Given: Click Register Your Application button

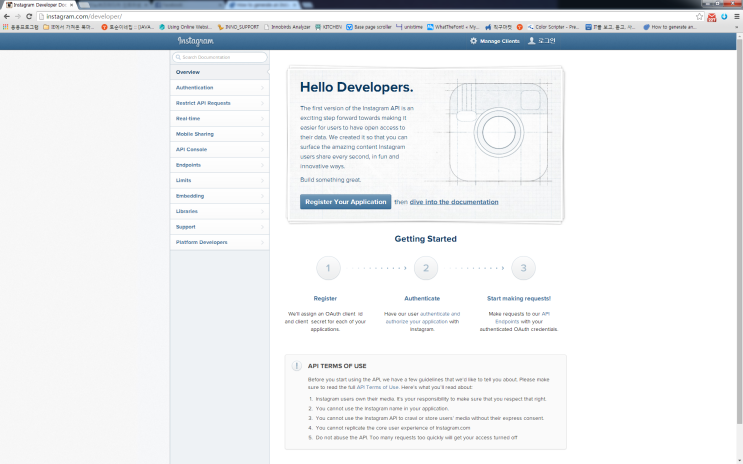Looking at the screenshot, I should (345, 202).
